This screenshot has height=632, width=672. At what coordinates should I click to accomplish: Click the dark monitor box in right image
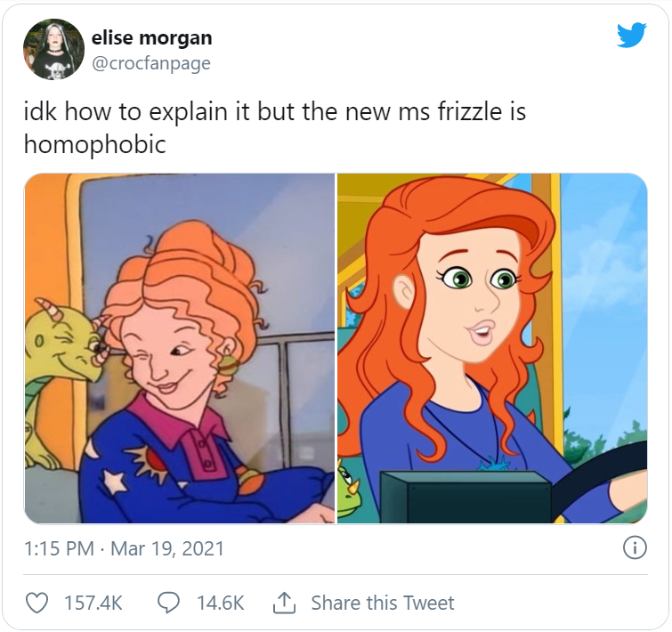click(x=466, y=497)
